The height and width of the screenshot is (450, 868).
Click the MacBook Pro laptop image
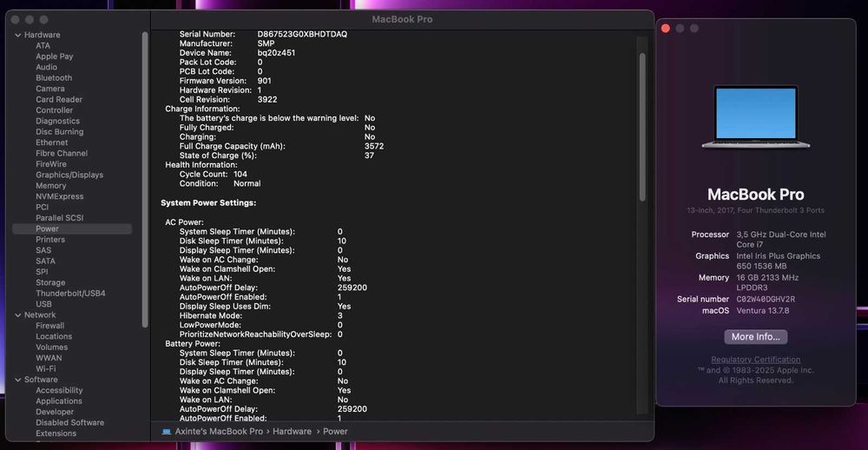pos(756,116)
